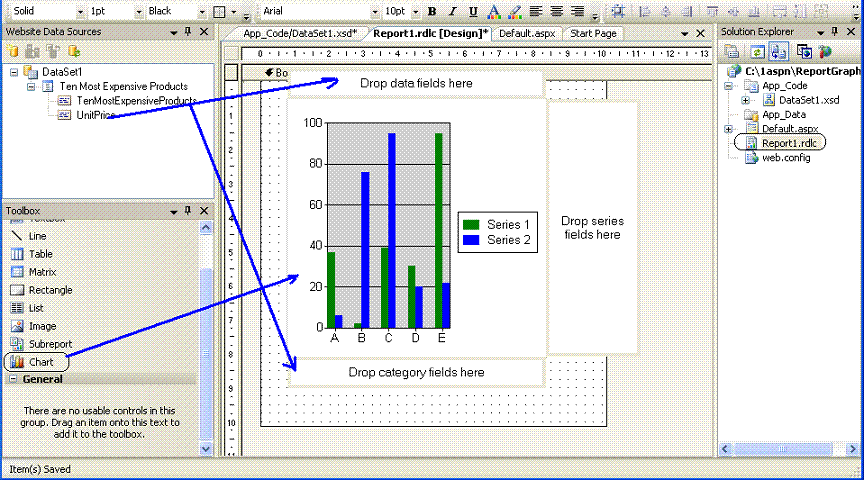Click the Make Same Width layout icon
The width and height of the screenshot is (864, 480).
[780, 11]
